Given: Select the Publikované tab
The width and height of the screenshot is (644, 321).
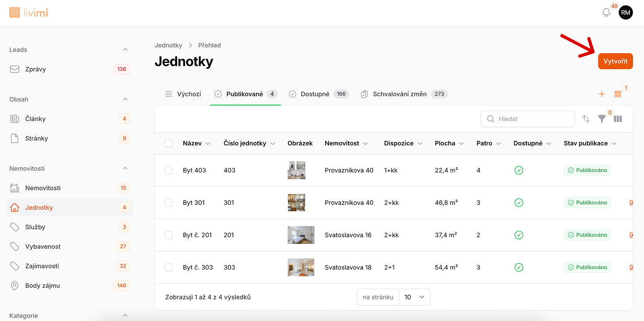Looking at the screenshot, I should pyautogui.click(x=245, y=94).
